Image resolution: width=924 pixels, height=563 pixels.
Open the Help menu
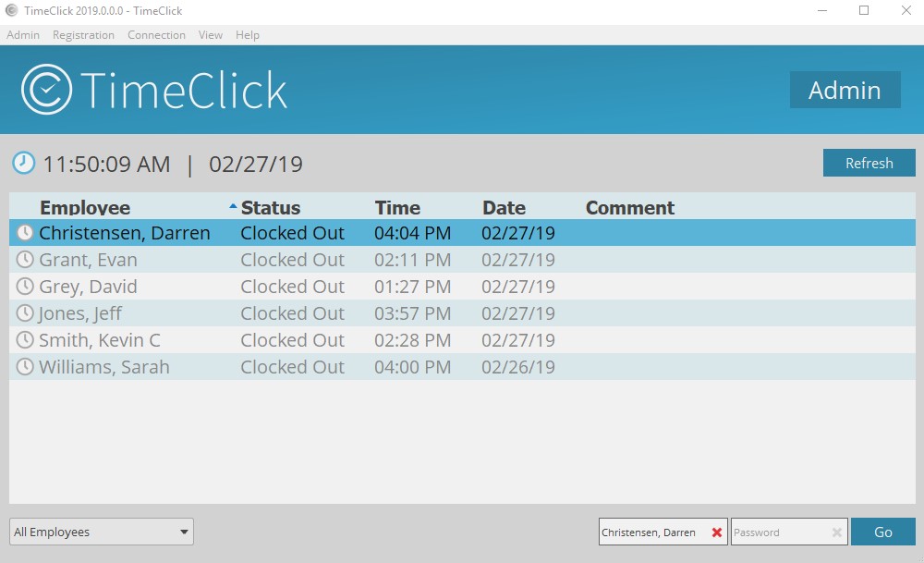pyautogui.click(x=248, y=35)
